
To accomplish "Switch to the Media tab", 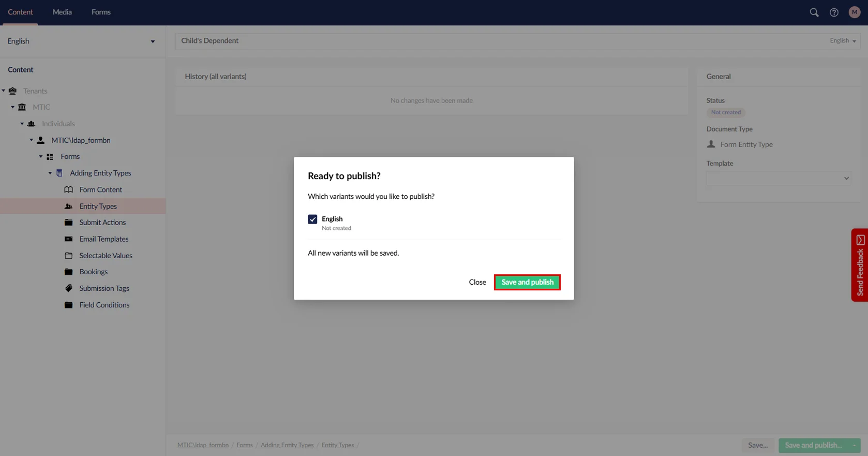I will coord(62,12).
